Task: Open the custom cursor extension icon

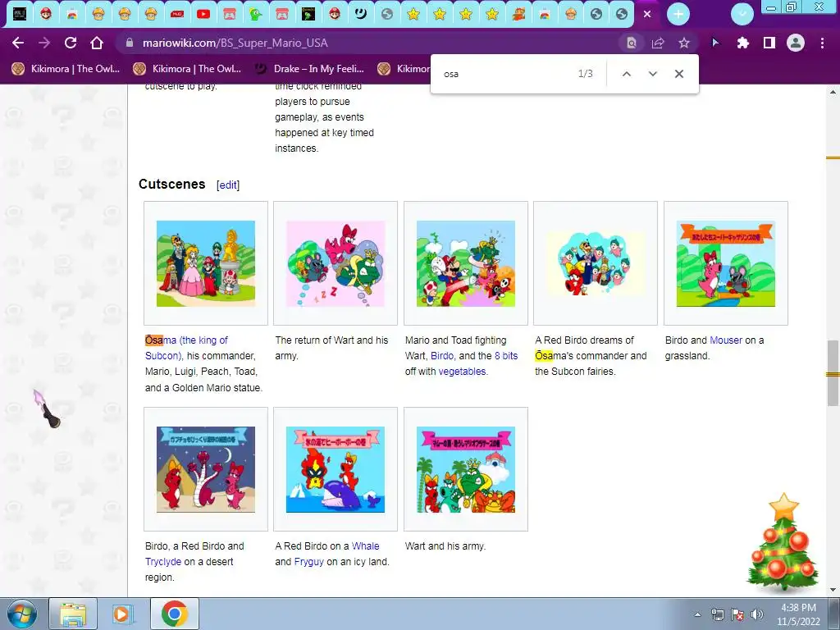Action: 715,43
